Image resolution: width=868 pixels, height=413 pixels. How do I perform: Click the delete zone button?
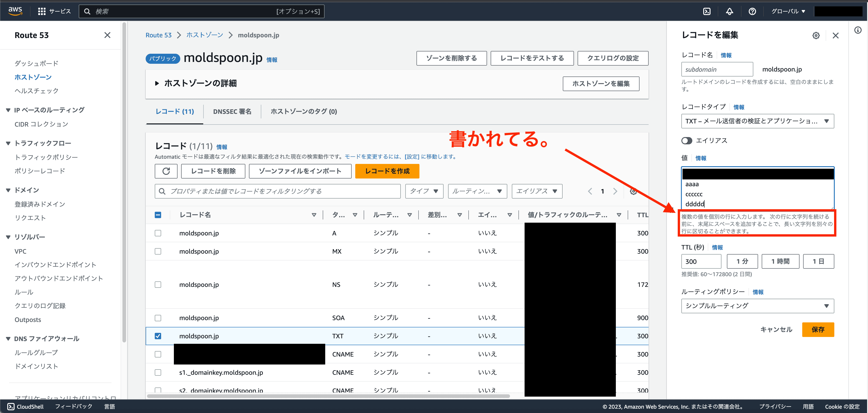click(x=452, y=58)
